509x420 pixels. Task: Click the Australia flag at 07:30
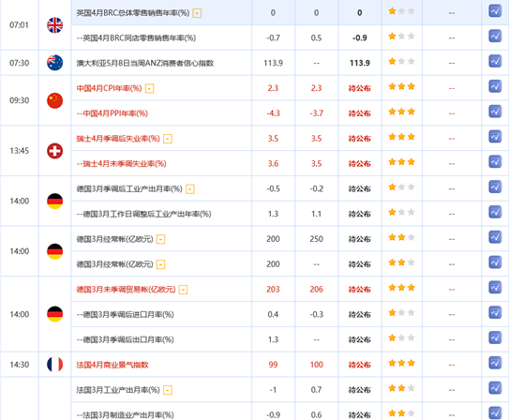click(x=55, y=63)
